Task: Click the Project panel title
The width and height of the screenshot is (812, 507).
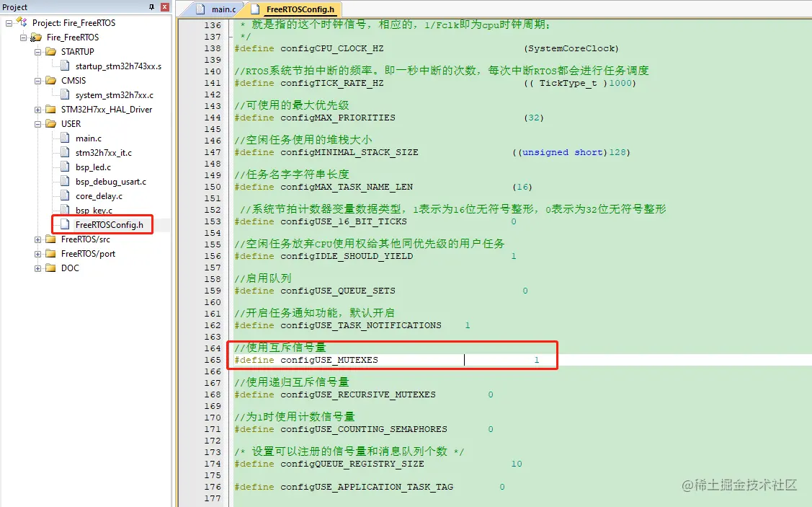Action: click(x=15, y=6)
